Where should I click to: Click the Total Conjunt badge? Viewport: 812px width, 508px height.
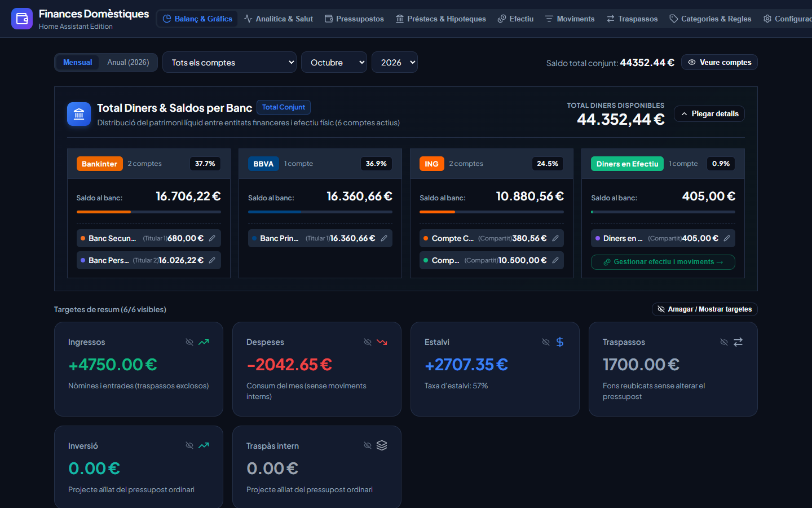284,107
